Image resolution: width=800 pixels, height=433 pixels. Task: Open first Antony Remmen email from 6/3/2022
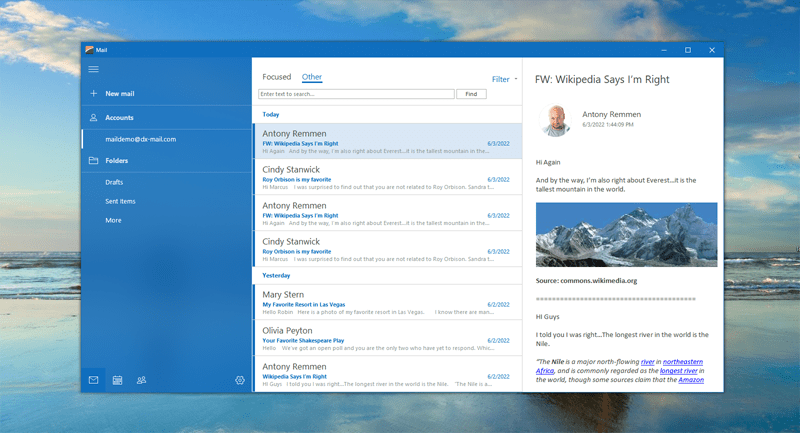[387, 141]
